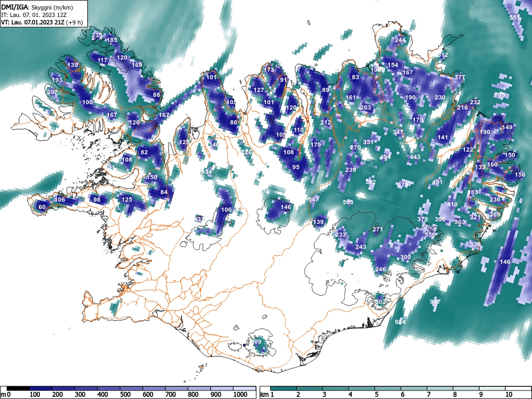Click the map value '347'

[398, 132]
